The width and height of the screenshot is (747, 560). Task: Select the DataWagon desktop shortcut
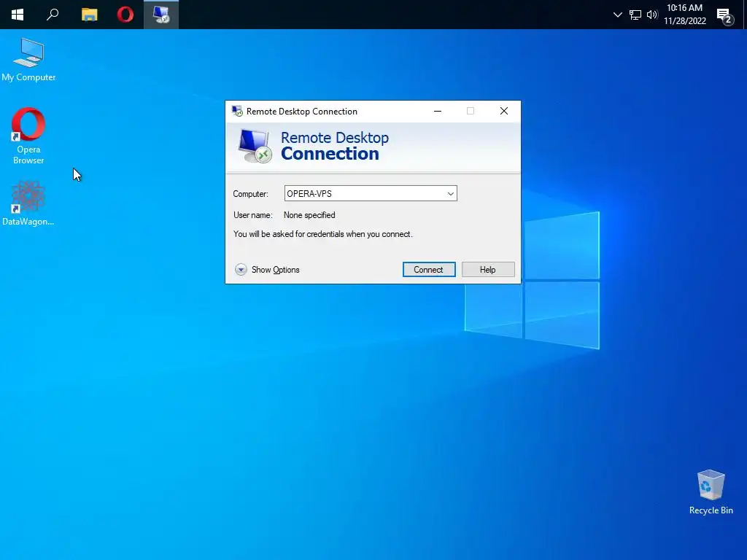[28, 203]
